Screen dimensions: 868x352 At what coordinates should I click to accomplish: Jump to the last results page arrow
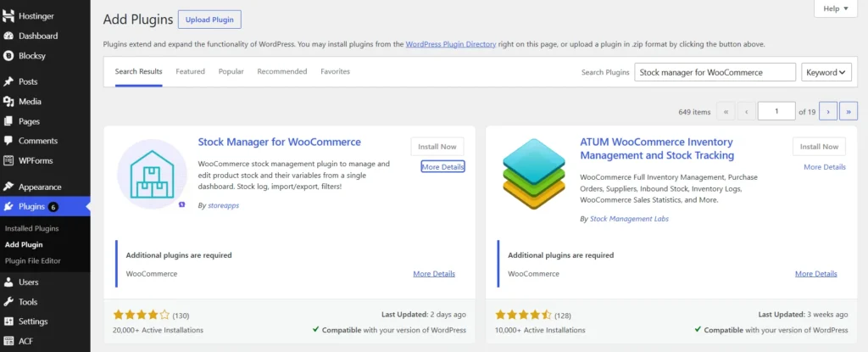click(849, 111)
